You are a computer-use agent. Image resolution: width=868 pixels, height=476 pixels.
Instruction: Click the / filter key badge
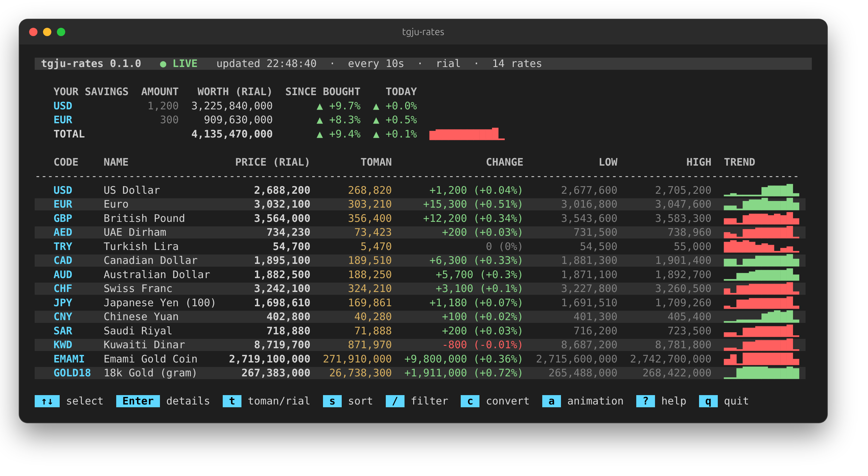395,401
